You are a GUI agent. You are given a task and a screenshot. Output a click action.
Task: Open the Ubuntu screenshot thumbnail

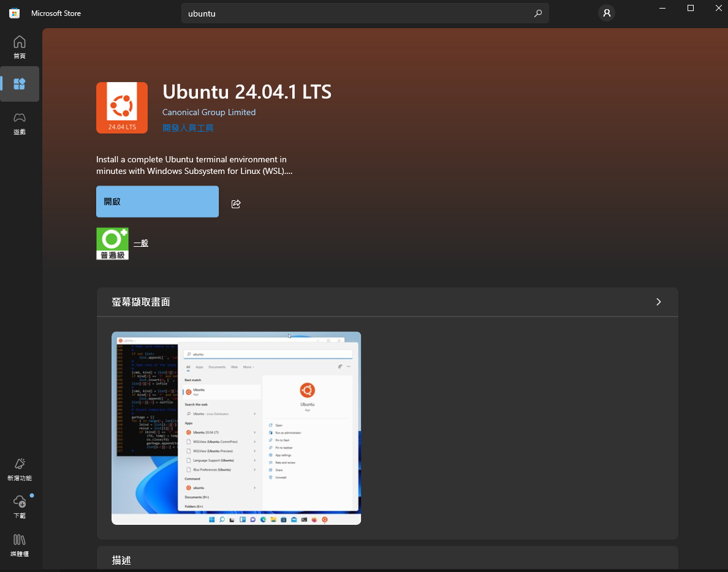tap(237, 428)
